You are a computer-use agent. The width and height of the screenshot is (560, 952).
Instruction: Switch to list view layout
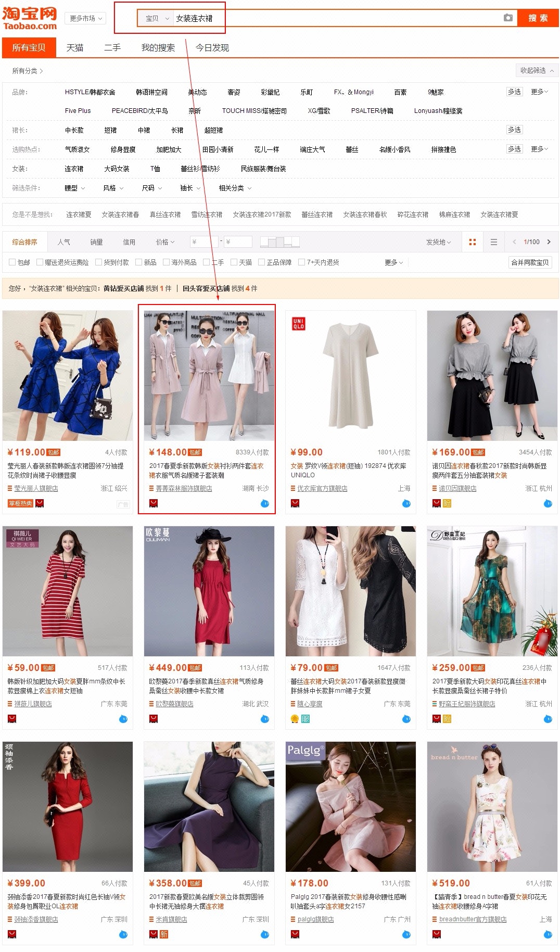coord(494,242)
